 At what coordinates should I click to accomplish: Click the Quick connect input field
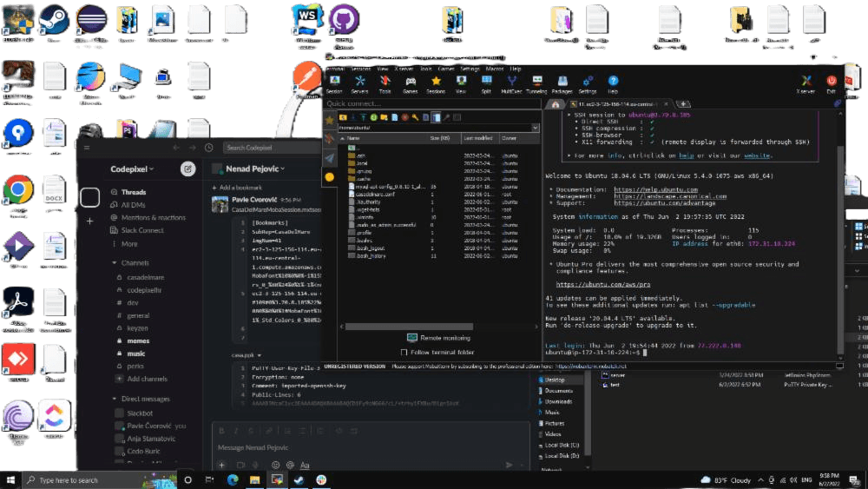pos(430,103)
